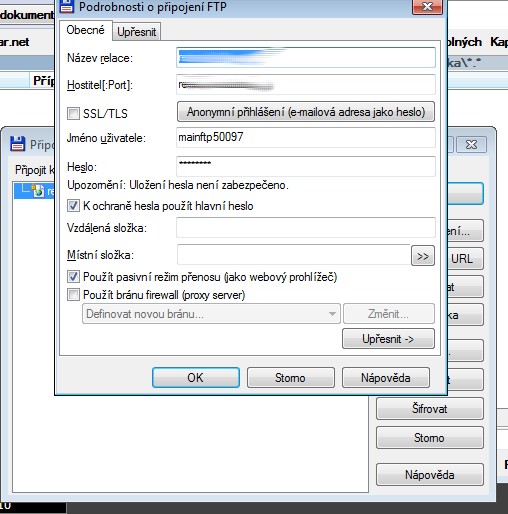Click Storno in the background connection dialog
This screenshot has width=508, height=514.
tap(430, 438)
